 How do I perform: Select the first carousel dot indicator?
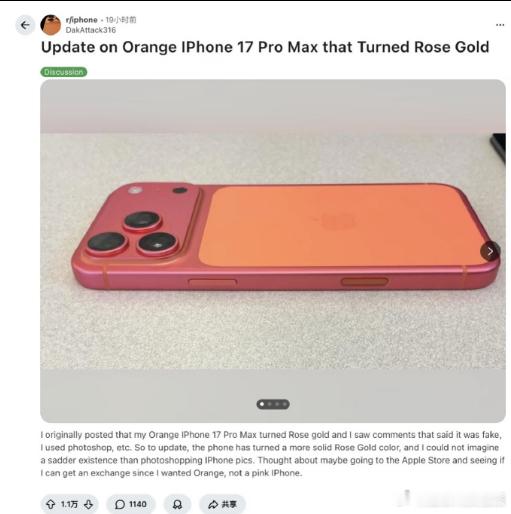point(262,404)
